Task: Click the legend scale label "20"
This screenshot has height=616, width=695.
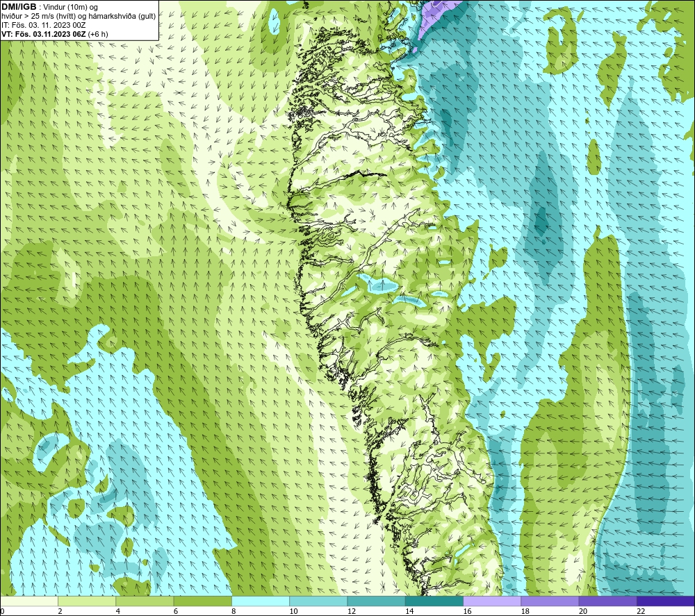Action: click(583, 612)
